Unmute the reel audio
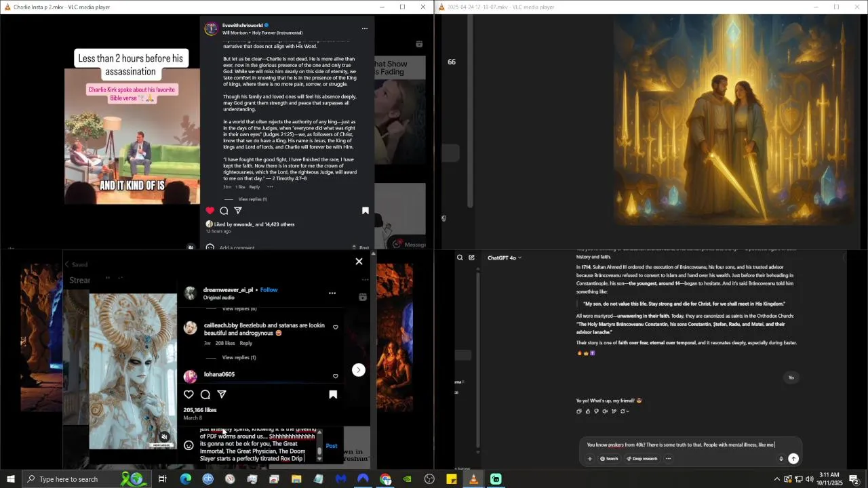 point(164,437)
